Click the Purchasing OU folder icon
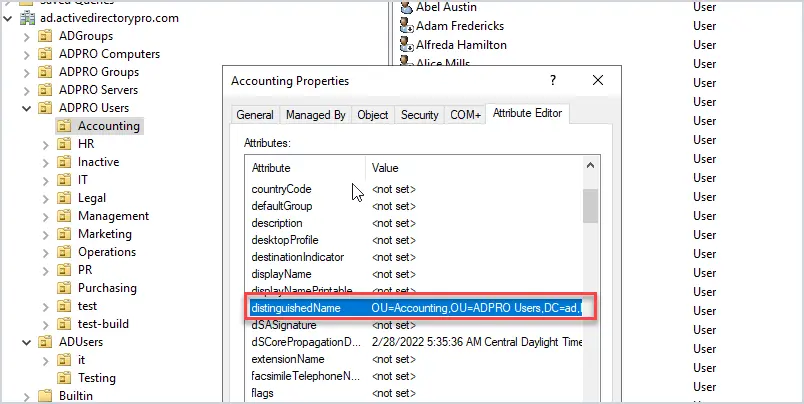804x404 pixels. 64,288
